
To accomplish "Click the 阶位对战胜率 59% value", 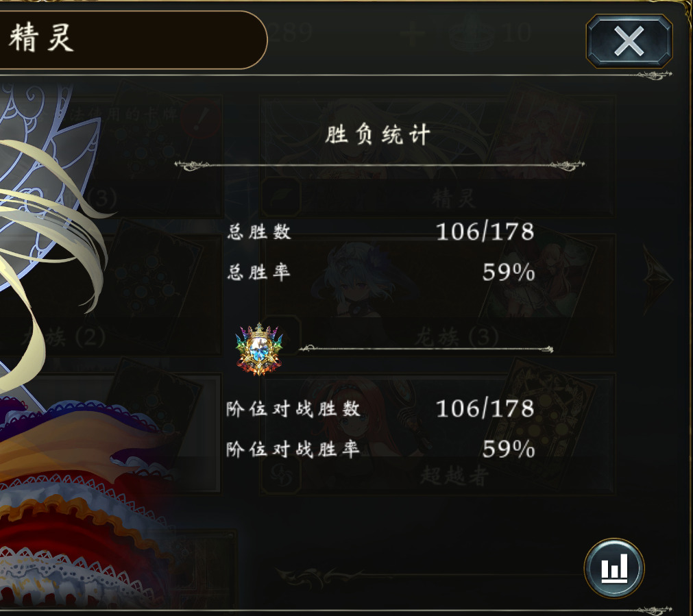I will point(509,449).
